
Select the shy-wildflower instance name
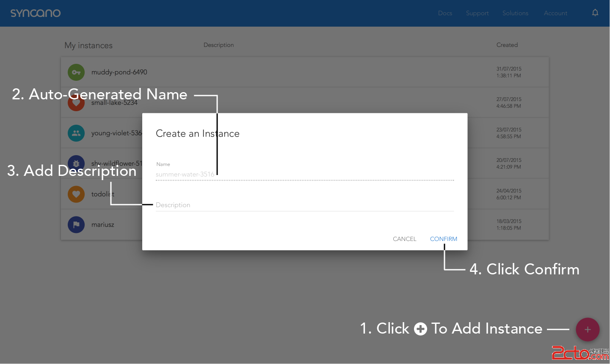pos(117,164)
